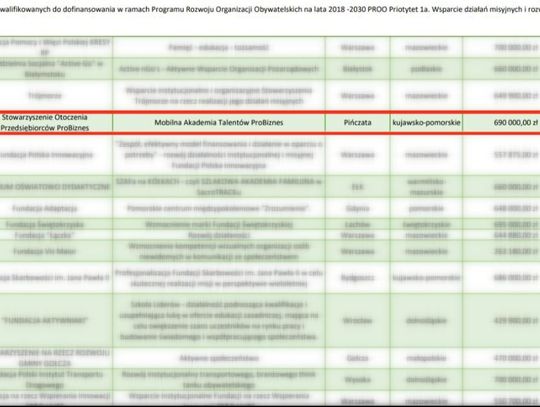Click the document title line at top
Screen dimensions: 540x407
coord(270,10)
